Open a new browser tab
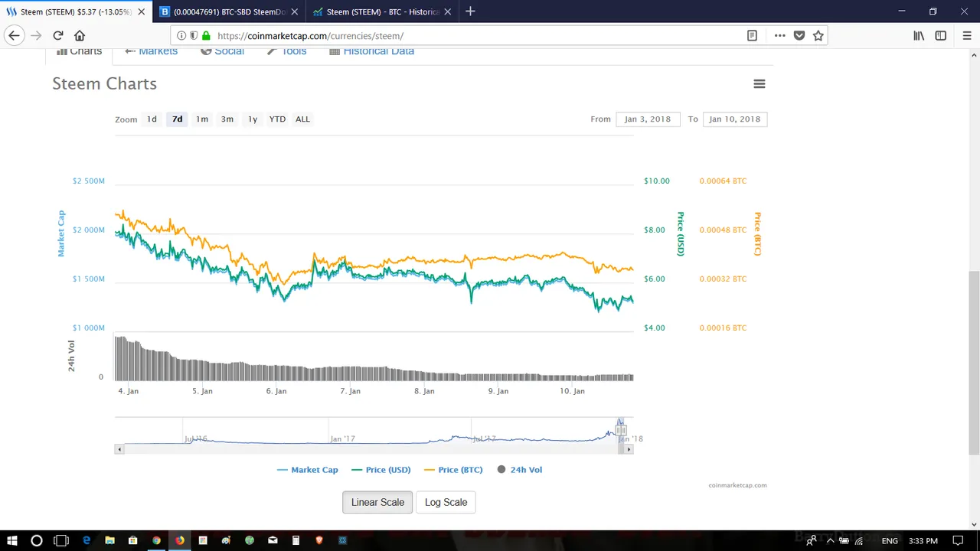The height and width of the screenshot is (551, 980). [x=470, y=11]
